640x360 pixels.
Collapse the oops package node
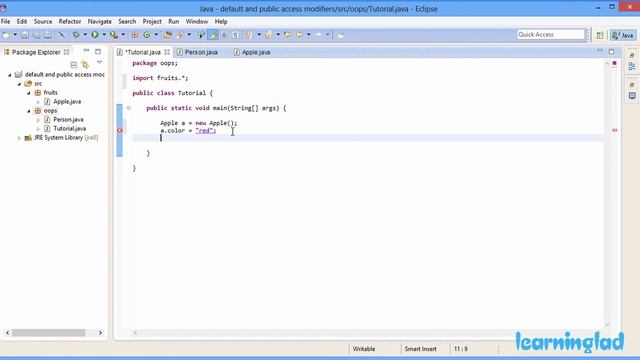point(29,111)
